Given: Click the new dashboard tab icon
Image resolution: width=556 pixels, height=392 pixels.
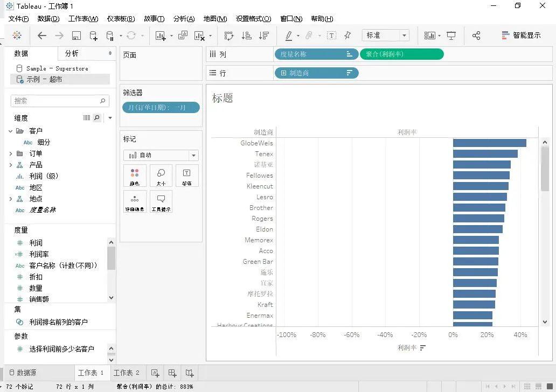Looking at the screenshot, I should click(172, 373).
